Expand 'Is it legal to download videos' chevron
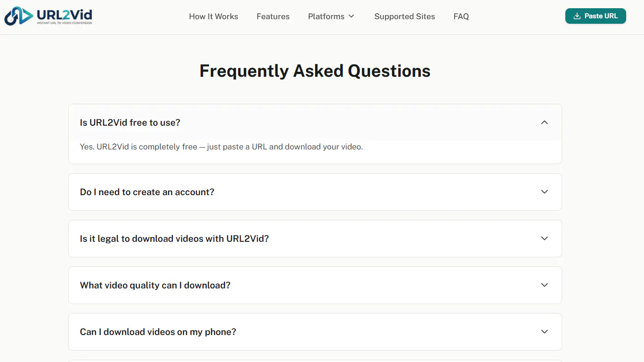Image resolution: width=644 pixels, height=362 pixels. 544,239
